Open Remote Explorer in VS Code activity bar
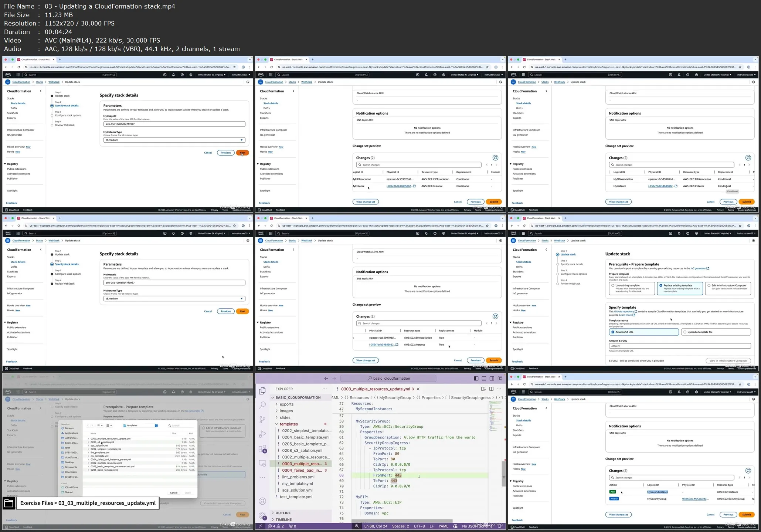The width and height of the screenshot is (761, 532). 262,463
